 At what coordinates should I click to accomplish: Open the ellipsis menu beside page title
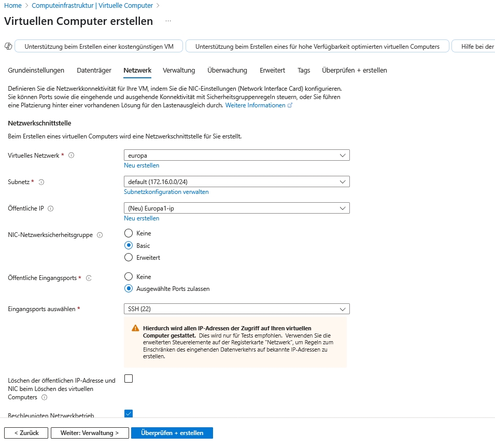[168, 21]
